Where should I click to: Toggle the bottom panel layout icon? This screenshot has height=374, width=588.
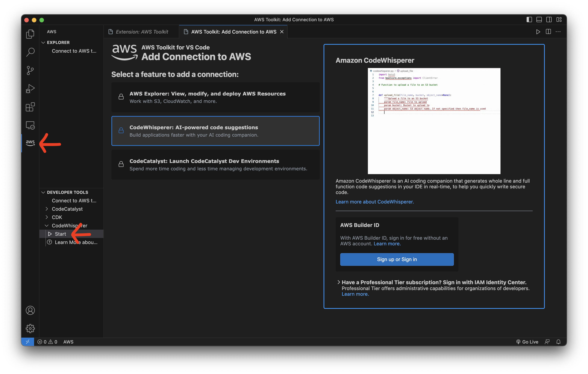point(539,20)
